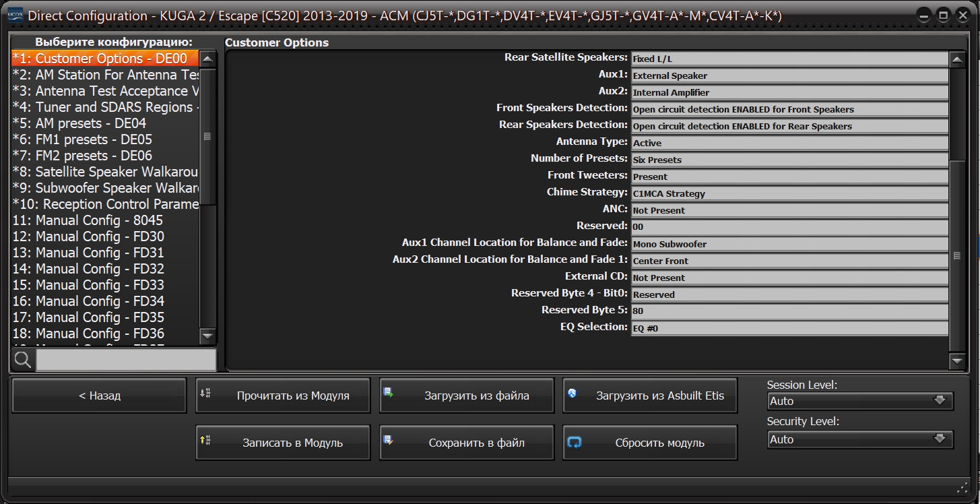Click the Сбросить модуль button
The image size is (980, 504).
coord(650,443)
